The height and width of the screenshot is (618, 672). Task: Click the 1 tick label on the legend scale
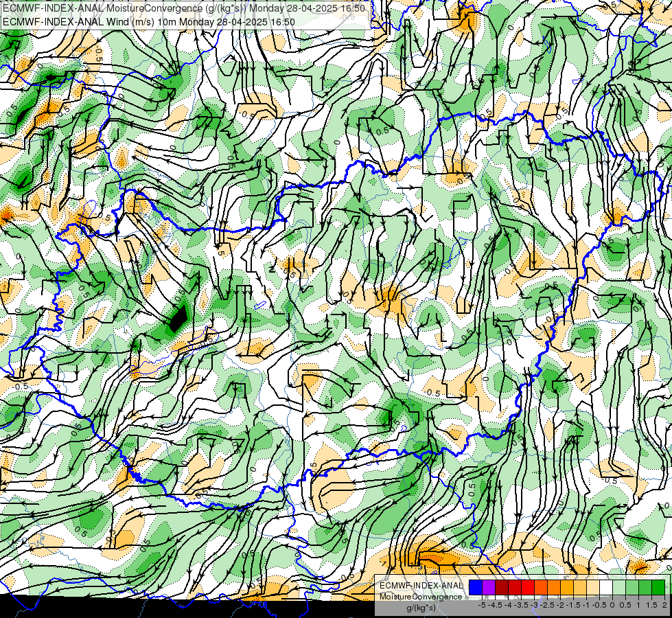point(638,605)
